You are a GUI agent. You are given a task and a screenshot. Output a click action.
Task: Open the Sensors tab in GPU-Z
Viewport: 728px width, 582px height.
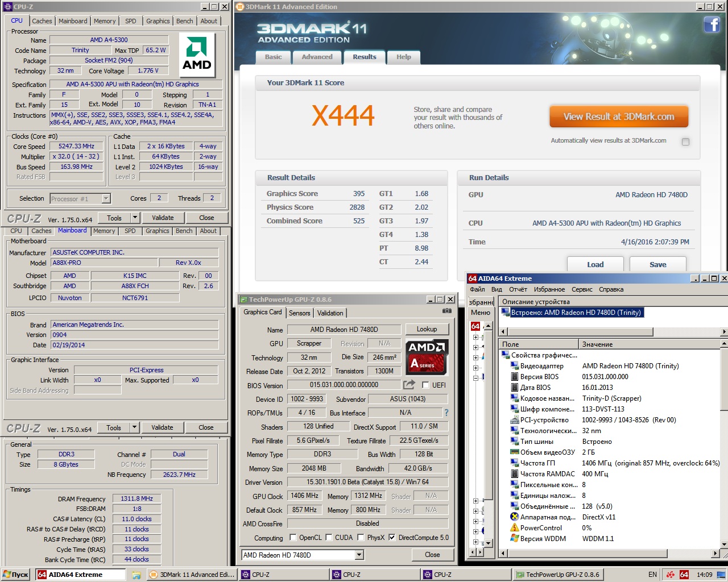(300, 313)
